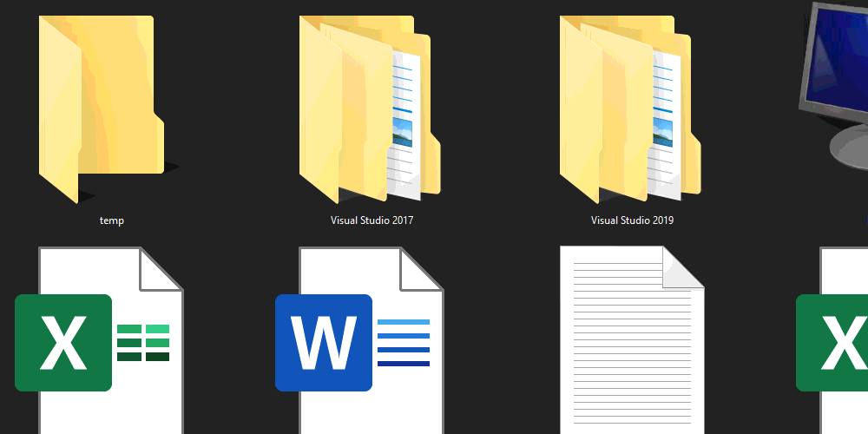The height and width of the screenshot is (434, 868).
Task: Click the "Visual Studio 2017" name label
Action: (372, 220)
